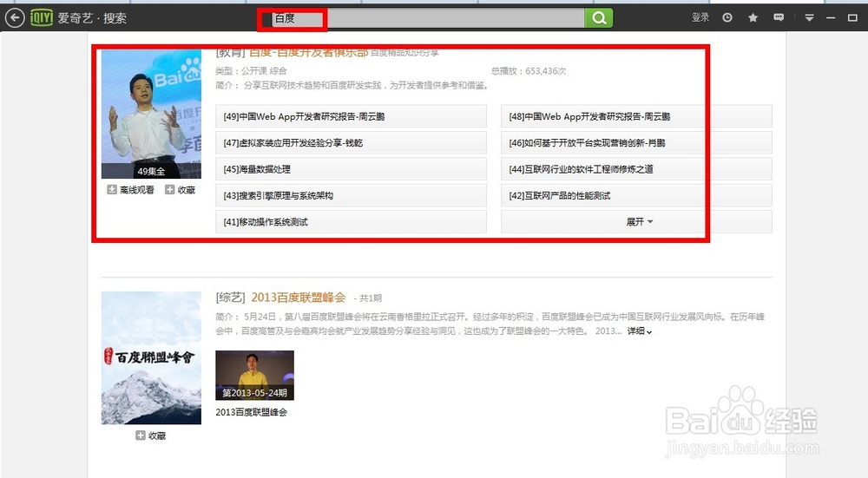The width and height of the screenshot is (868, 478).
Task: Play episode [49]中国Web App开发者研究报告-周云鹏
Action: pyautogui.click(x=351, y=116)
